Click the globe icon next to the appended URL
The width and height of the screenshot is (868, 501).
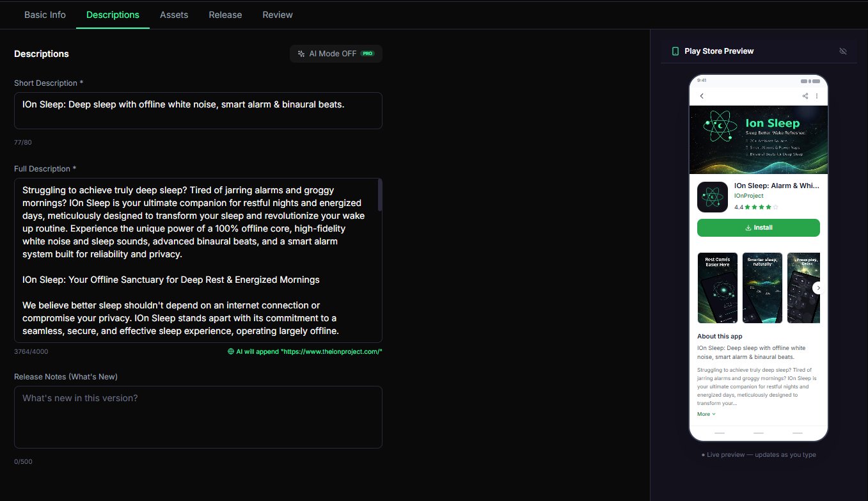click(x=230, y=351)
